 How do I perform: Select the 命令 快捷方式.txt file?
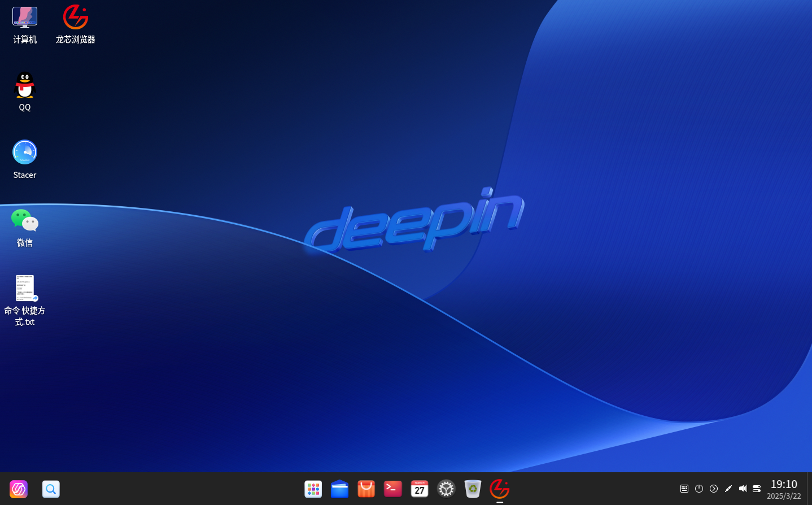click(x=25, y=301)
